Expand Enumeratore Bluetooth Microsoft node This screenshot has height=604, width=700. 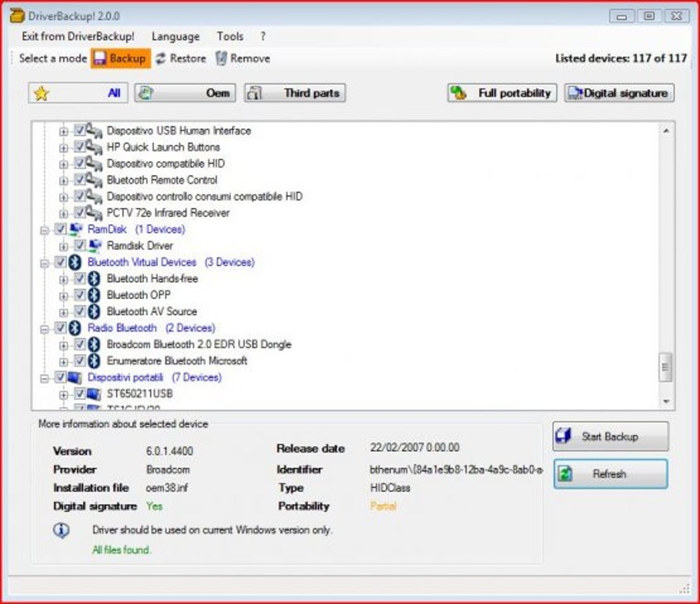pos(63,362)
